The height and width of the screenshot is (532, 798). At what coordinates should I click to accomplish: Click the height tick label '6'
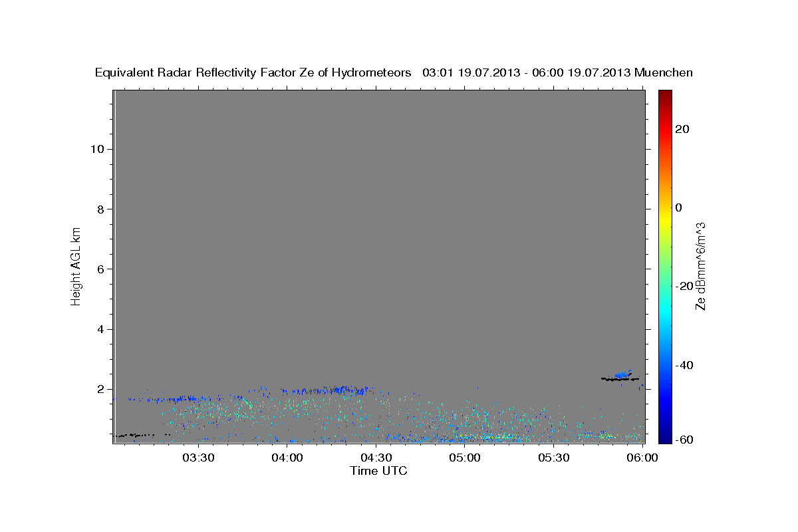pyautogui.click(x=100, y=269)
